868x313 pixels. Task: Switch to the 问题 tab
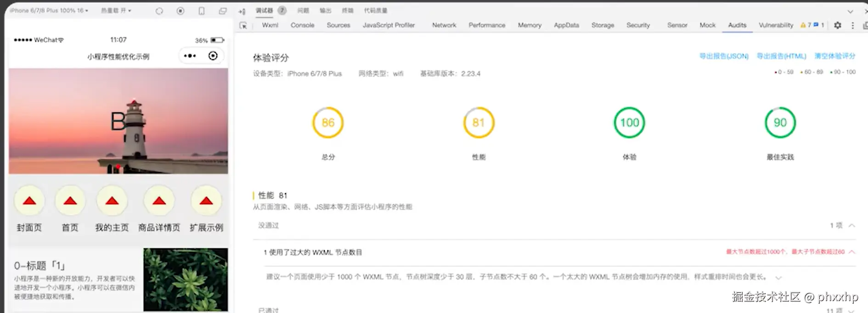tap(303, 11)
